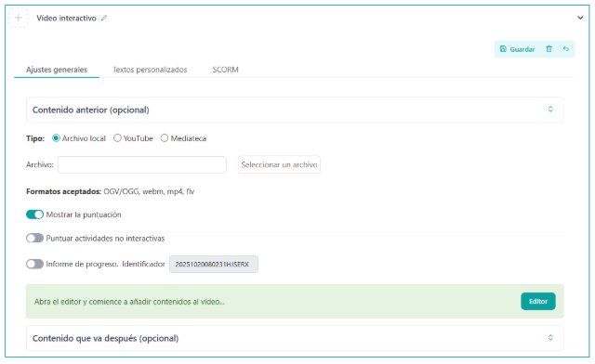Click the Formatos aceptados text
Image resolution: width=595 pixels, height=364 pixels.
[x=110, y=191]
